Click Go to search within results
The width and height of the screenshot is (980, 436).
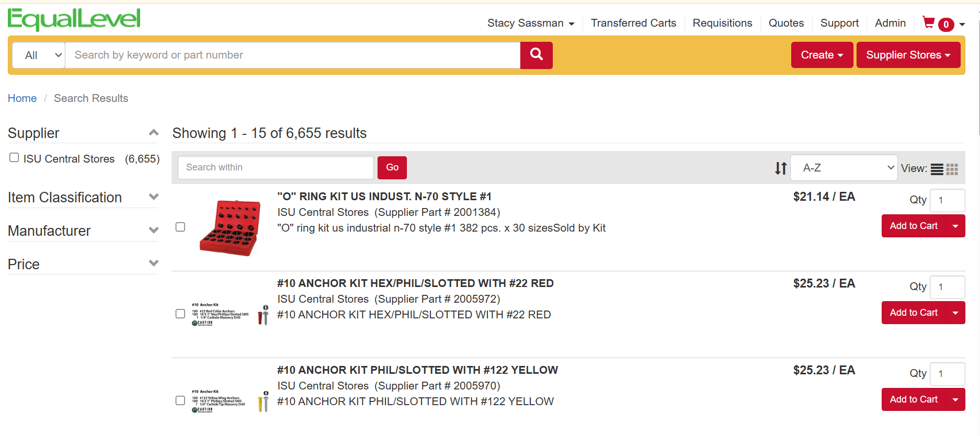click(x=392, y=167)
